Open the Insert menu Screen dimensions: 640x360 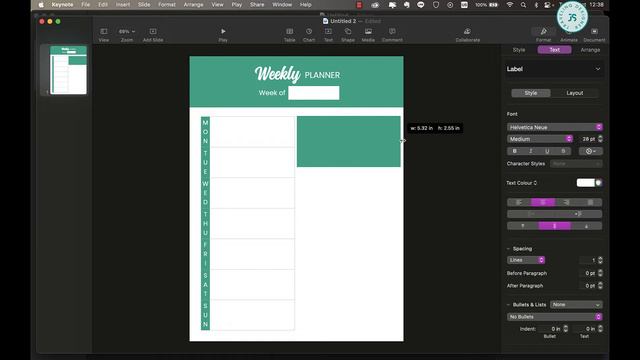[123, 5]
